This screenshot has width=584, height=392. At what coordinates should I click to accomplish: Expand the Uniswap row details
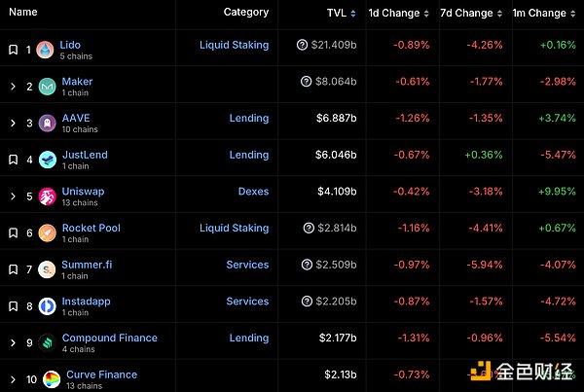tap(13, 197)
